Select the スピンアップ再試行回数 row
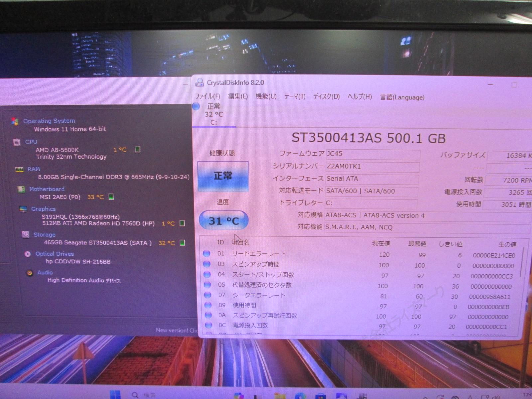The image size is (532, 399). click(360, 316)
